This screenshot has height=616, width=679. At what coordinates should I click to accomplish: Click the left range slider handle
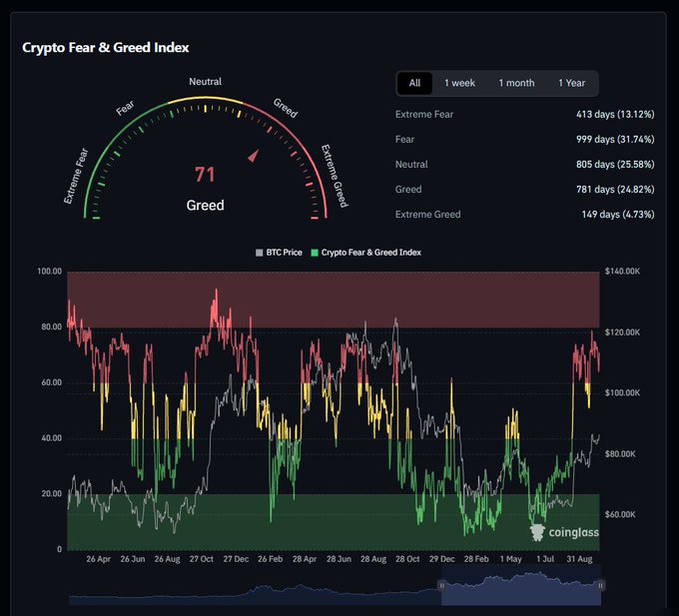pos(441,585)
